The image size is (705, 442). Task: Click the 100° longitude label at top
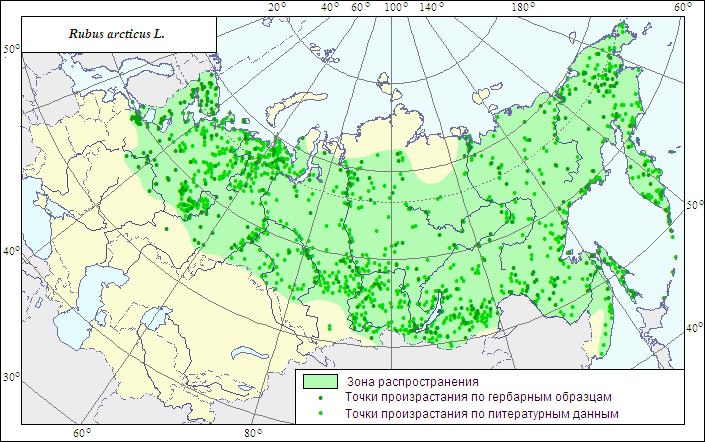coord(396,7)
